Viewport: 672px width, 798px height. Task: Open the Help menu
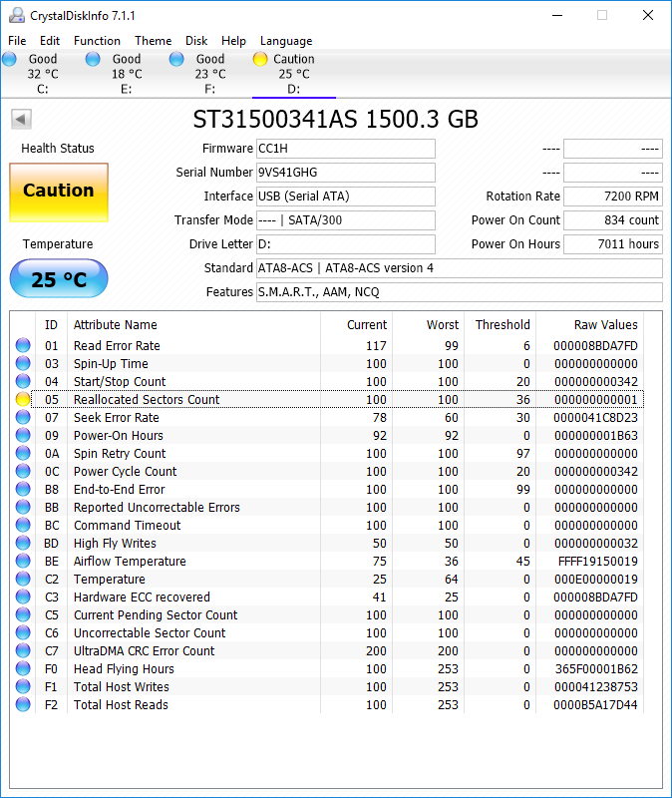coord(233,41)
